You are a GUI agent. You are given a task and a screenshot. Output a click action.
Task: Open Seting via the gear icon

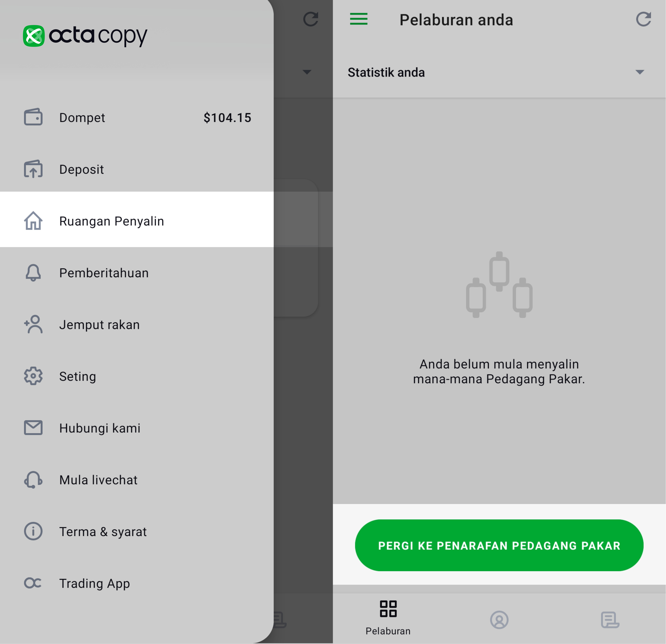[33, 376]
